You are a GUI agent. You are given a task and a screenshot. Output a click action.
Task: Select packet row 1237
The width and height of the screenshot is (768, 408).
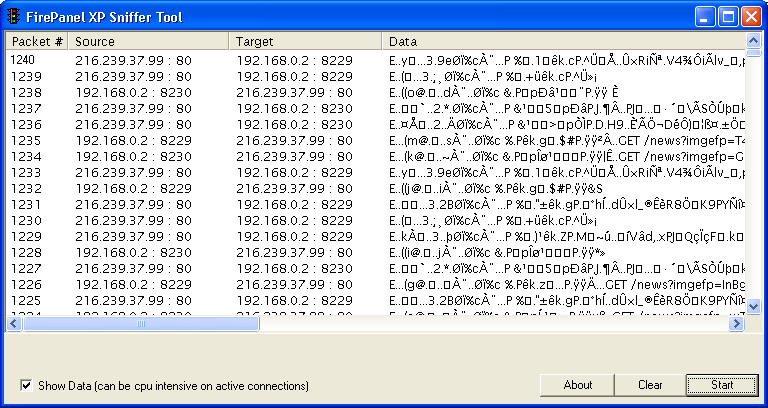tap(376, 108)
